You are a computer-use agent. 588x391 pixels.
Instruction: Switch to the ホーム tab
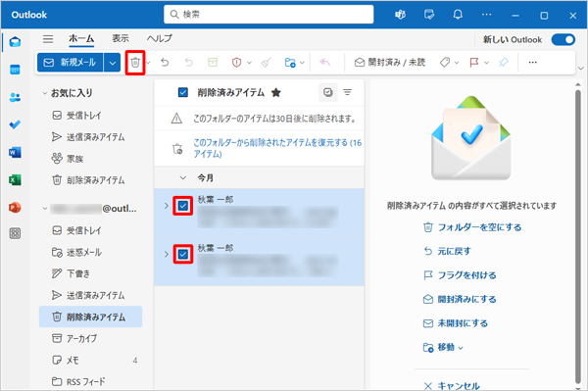click(81, 38)
